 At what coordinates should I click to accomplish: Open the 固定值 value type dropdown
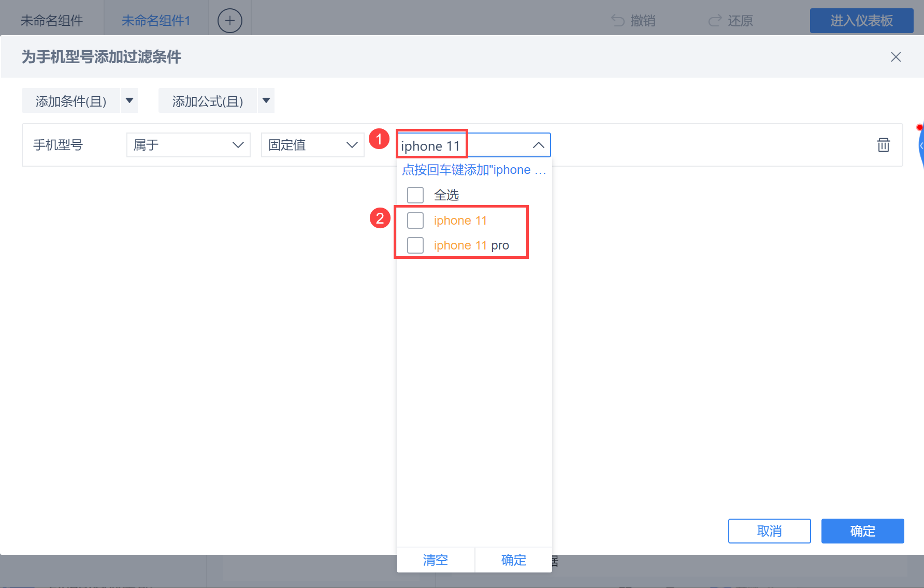pos(313,145)
